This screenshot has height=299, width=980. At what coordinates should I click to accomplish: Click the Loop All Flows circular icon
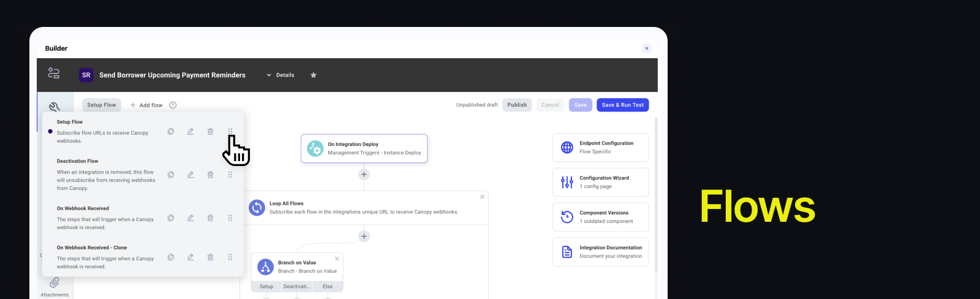point(257,208)
